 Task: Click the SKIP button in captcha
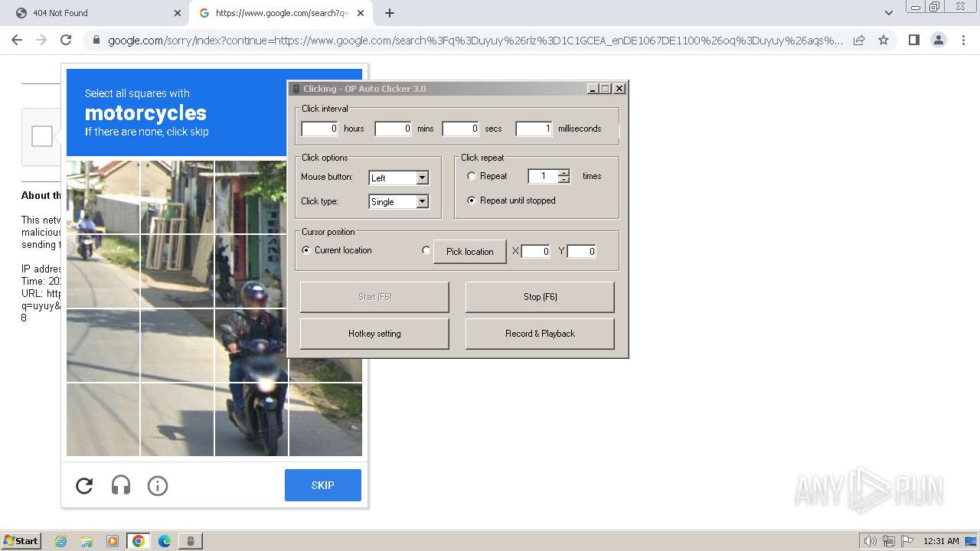(323, 485)
